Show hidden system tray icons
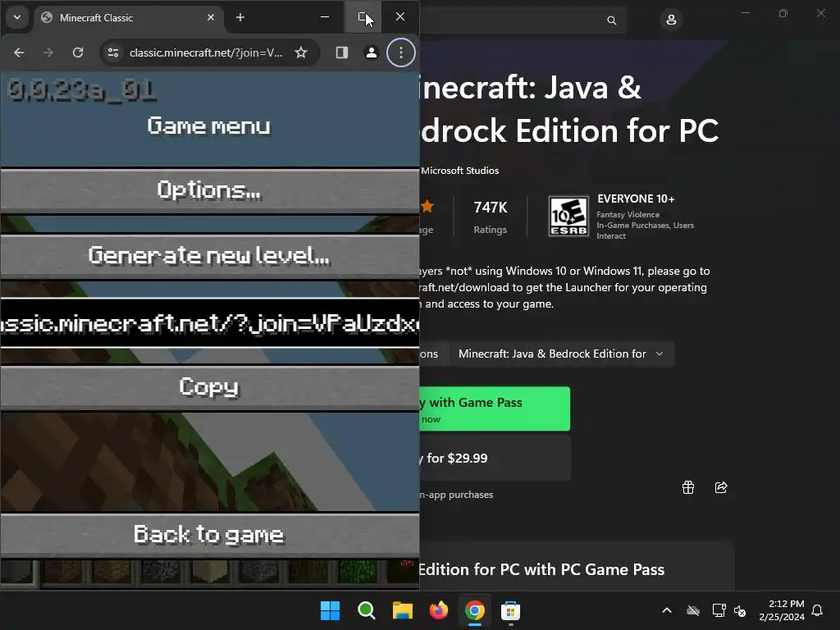Image resolution: width=840 pixels, height=630 pixels. pos(666,610)
